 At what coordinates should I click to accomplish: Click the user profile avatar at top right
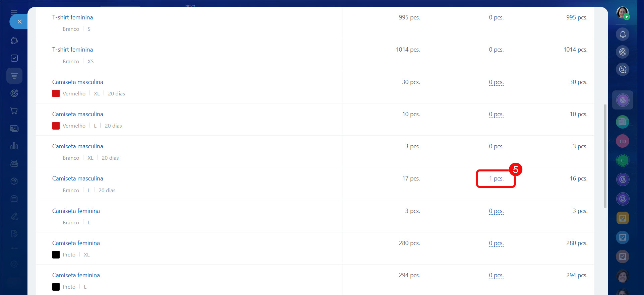[623, 13]
